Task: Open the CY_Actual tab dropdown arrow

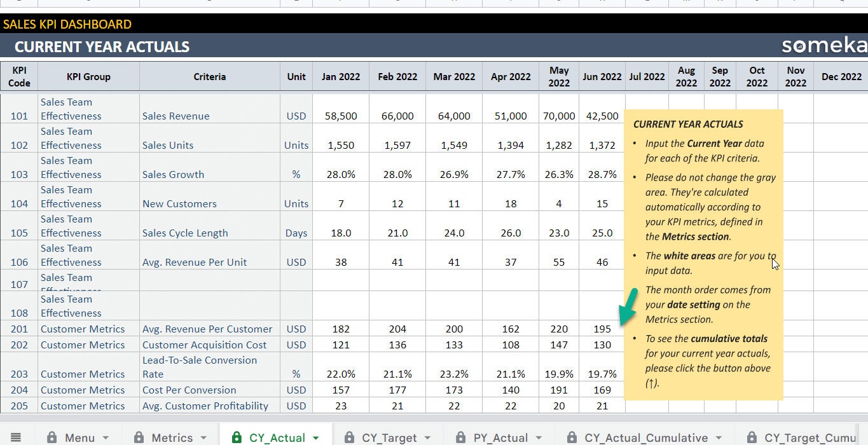Action: pyautogui.click(x=316, y=438)
